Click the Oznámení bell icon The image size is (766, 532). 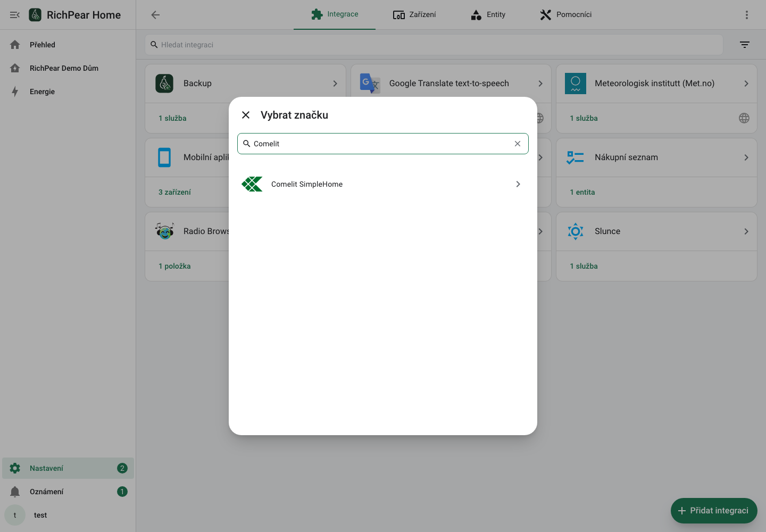(15, 492)
